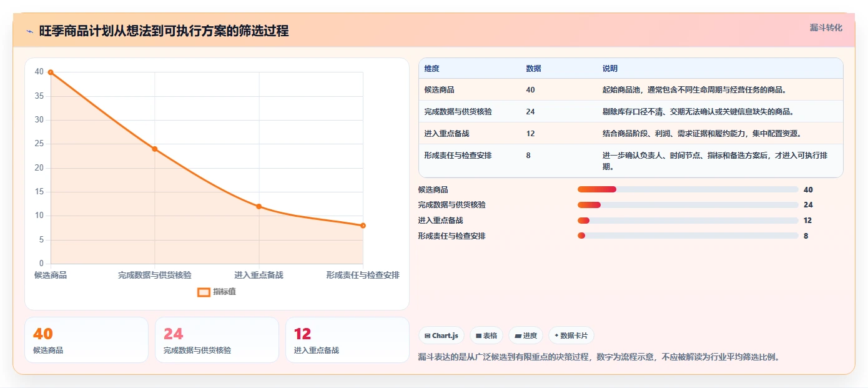Click the value 12 after the 进入重点备战 progress bar
Image resolution: width=868 pixels, height=388 pixels.
point(808,221)
